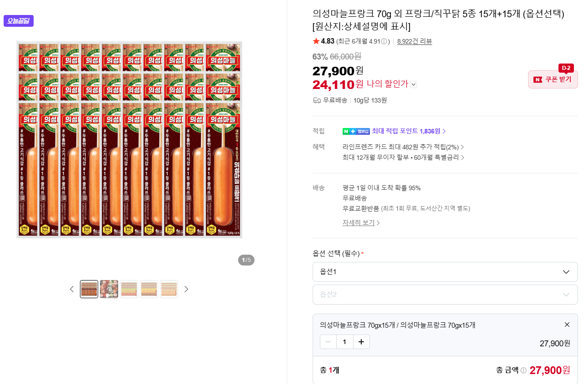Click the info icon beside 총 금액
This screenshot has width=588, height=384.
pyautogui.click(x=523, y=370)
